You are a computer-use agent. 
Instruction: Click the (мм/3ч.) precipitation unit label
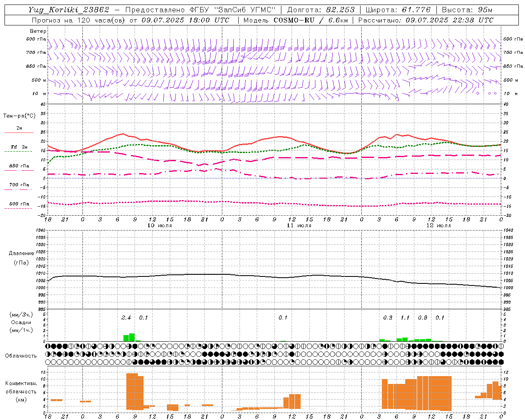(x=21, y=315)
